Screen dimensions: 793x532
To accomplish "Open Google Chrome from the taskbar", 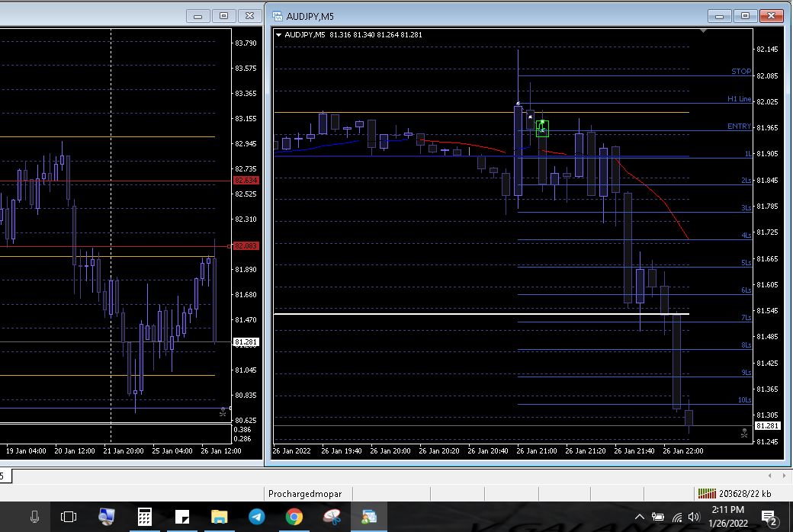I will [294, 518].
